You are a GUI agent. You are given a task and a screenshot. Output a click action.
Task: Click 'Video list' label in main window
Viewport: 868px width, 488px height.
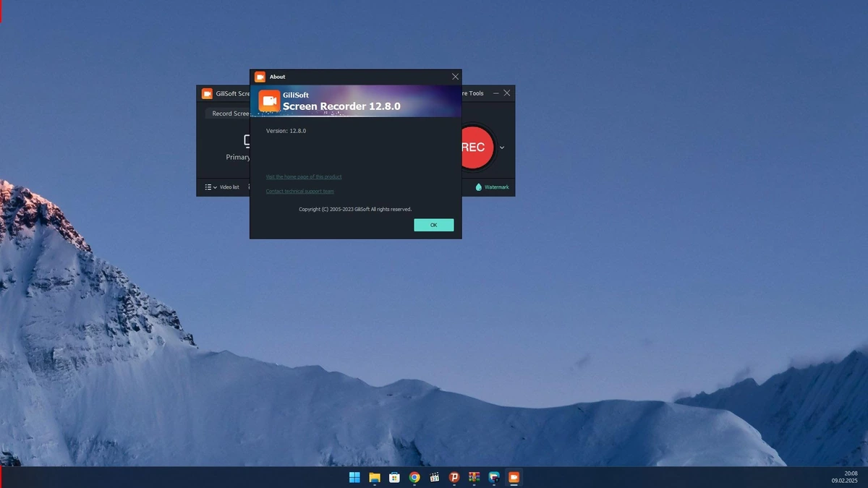[x=229, y=187]
